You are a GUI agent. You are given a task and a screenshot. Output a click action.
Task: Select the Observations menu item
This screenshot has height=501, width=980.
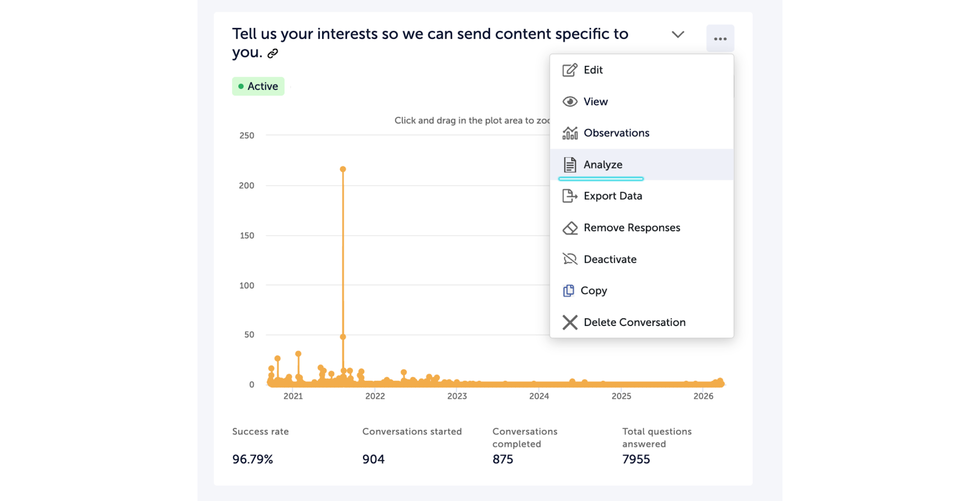pos(616,133)
